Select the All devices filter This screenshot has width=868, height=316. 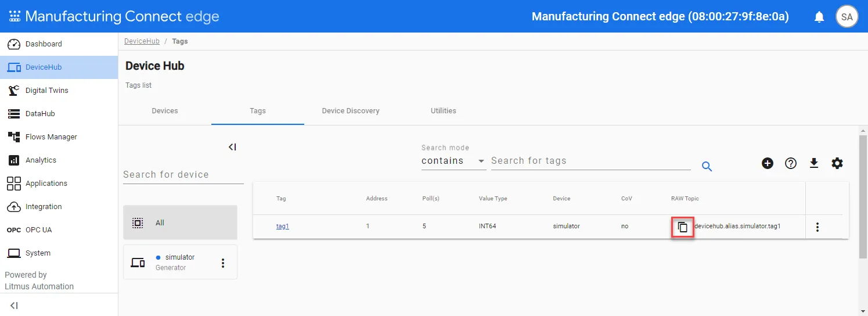point(180,222)
